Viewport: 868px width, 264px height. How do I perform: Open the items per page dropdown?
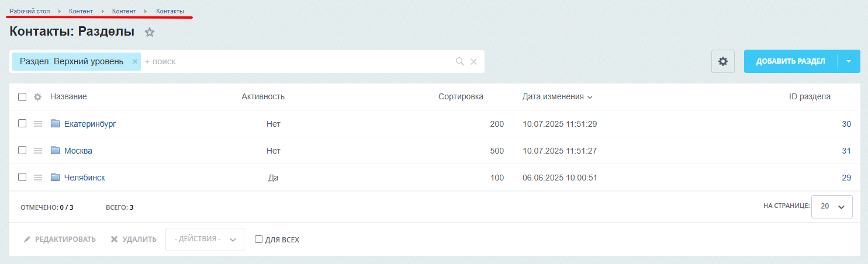pos(832,207)
